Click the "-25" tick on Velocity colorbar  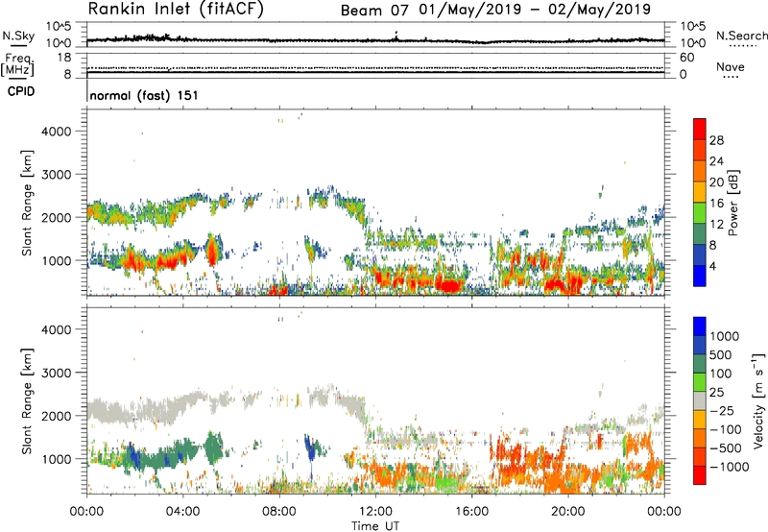pyautogui.click(x=723, y=410)
